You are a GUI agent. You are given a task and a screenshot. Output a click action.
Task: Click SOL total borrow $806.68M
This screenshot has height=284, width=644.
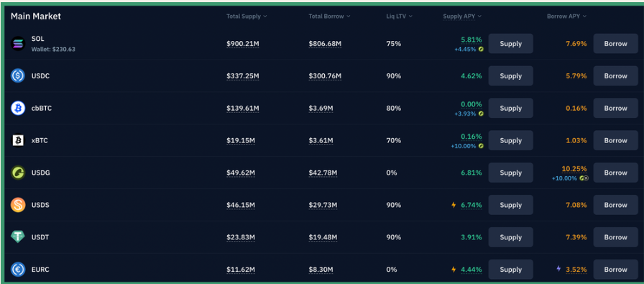point(326,44)
